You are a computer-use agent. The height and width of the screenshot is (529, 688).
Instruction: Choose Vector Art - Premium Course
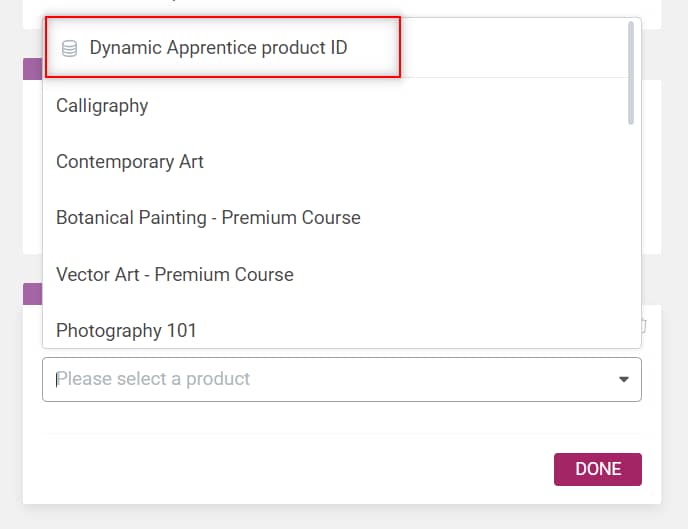(x=335, y=275)
